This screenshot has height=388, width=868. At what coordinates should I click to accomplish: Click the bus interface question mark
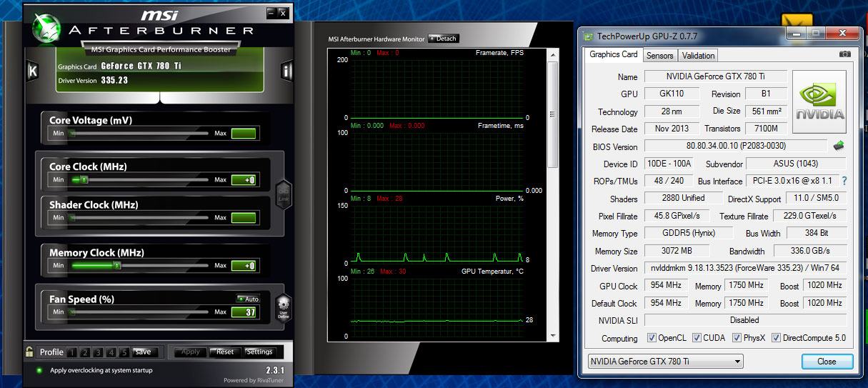pyautogui.click(x=844, y=181)
